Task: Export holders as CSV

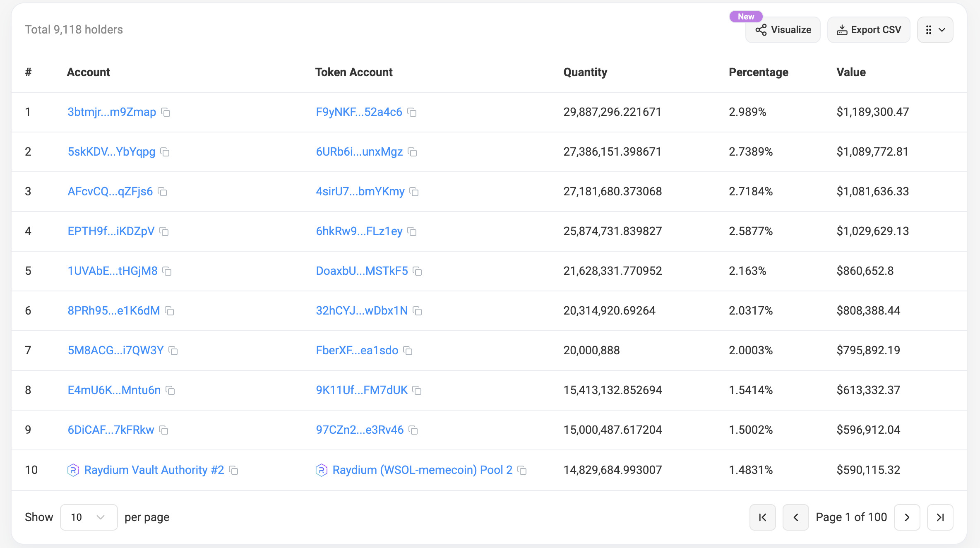Action: (869, 30)
